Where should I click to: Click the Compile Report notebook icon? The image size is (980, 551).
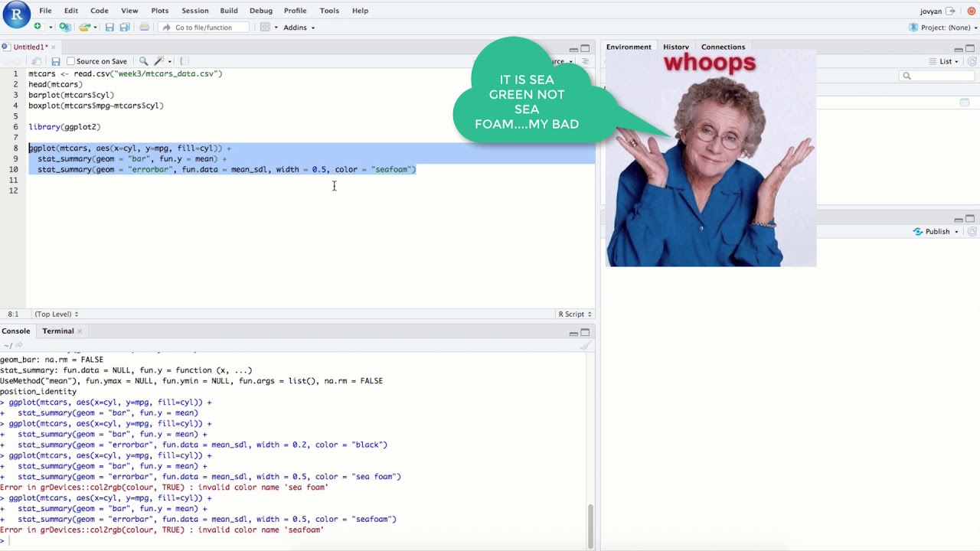[184, 61]
